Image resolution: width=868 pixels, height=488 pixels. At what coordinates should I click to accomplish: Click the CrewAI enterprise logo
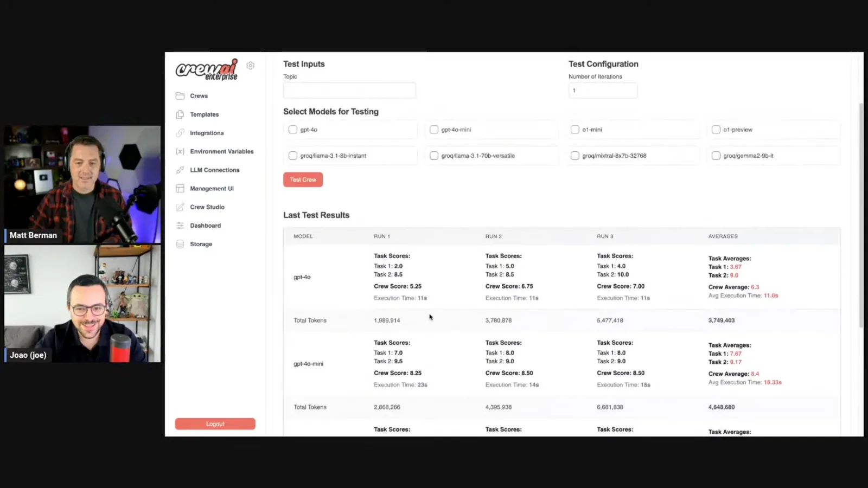[207, 69]
